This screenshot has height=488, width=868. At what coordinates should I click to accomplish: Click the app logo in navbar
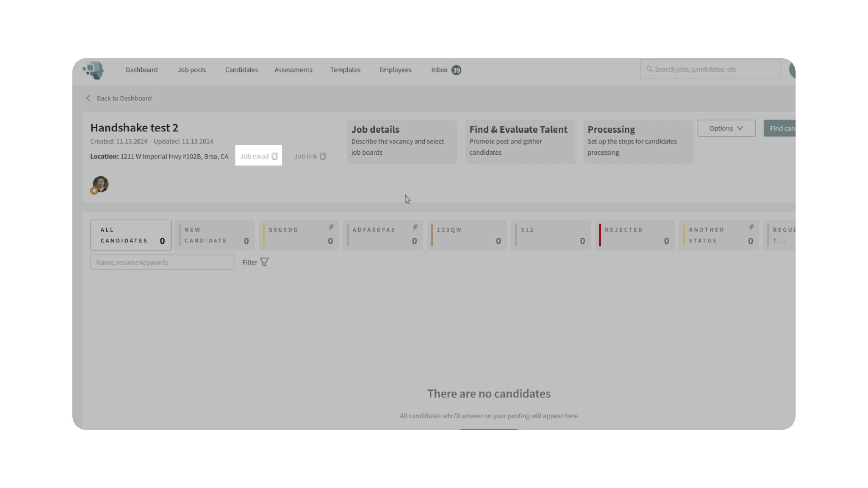(x=93, y=70)
